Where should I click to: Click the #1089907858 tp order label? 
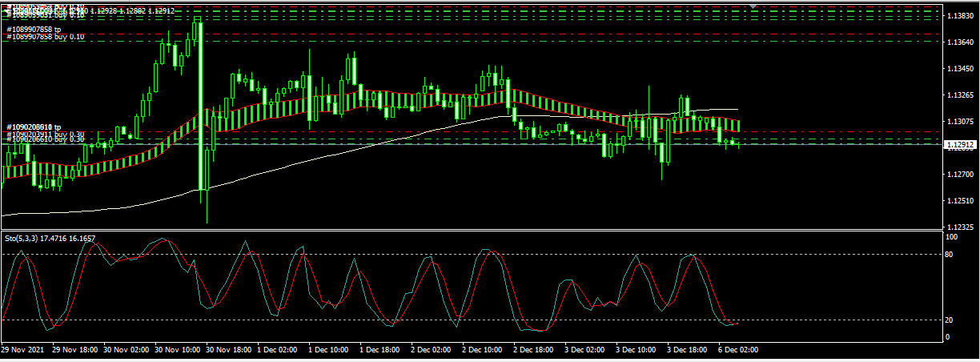pos(34,30)
